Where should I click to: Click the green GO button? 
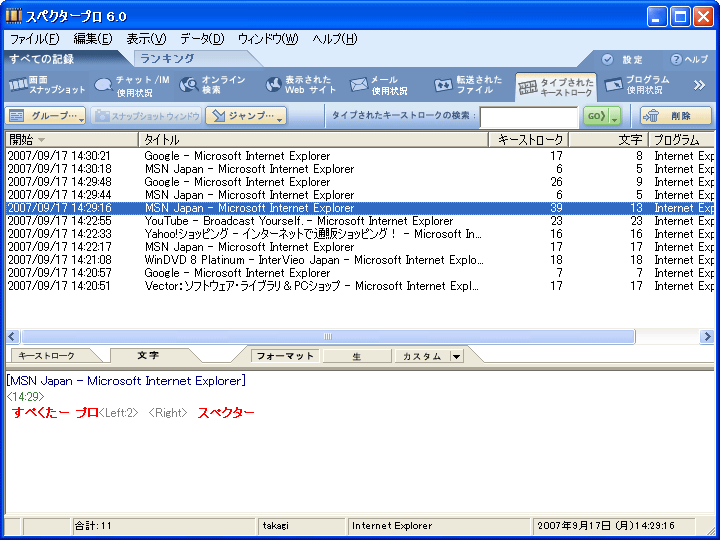click(596, 116)
